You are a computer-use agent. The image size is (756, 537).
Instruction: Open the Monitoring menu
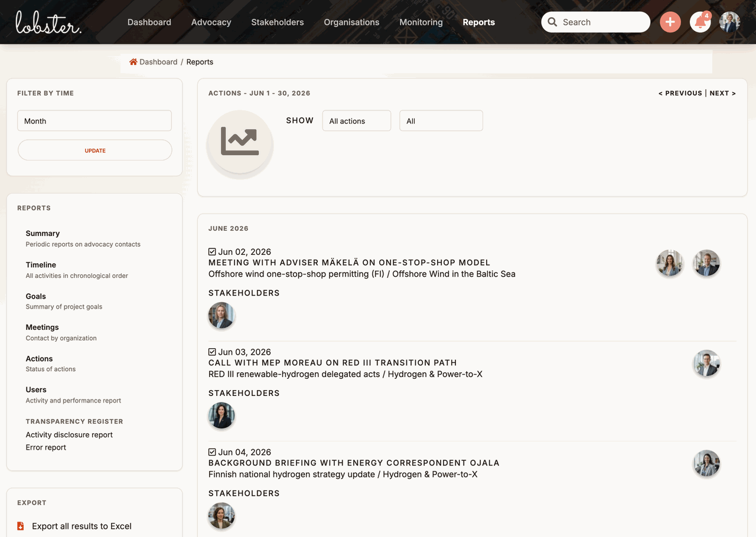pos(421,22)
